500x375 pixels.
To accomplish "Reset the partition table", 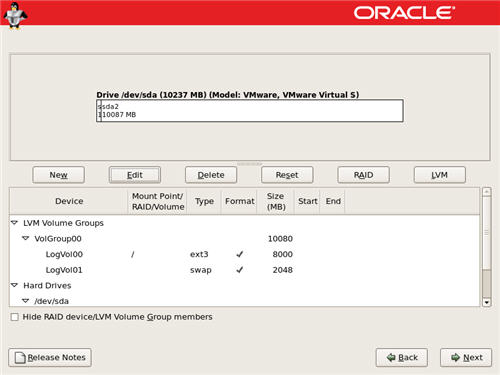I will pos(287,175).
